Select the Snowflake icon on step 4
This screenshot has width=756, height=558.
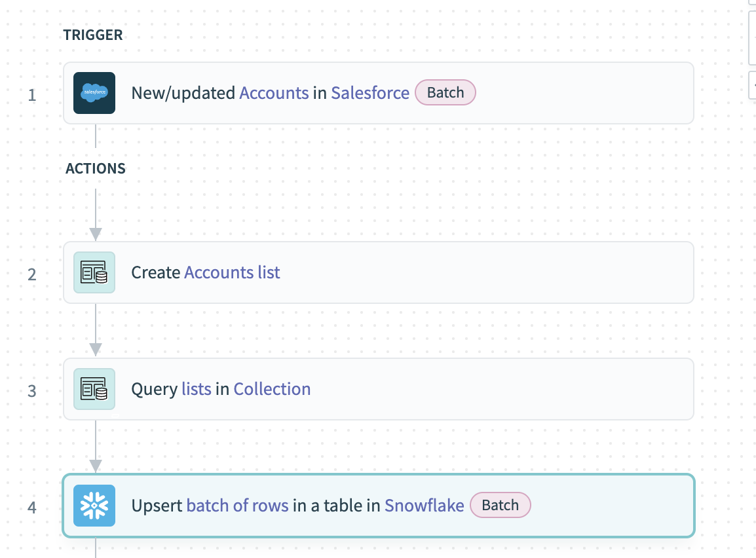[94, 505]
